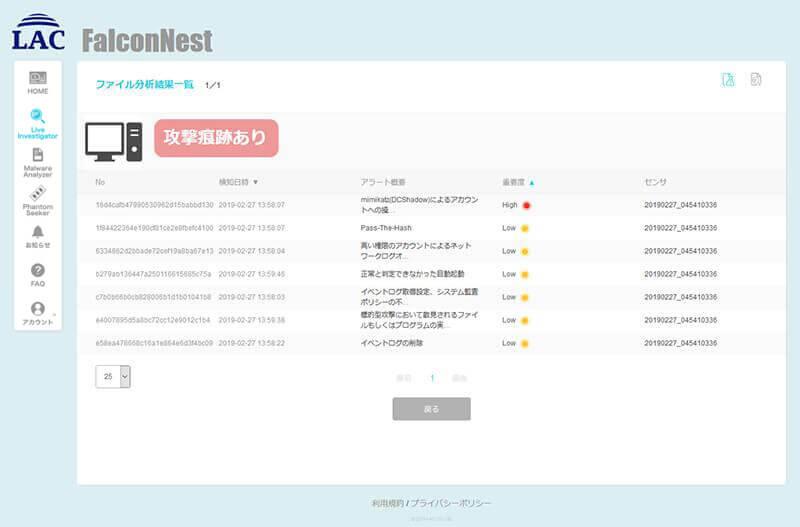Click the hash ID in the イベントログの削除 row

point(155,343)
